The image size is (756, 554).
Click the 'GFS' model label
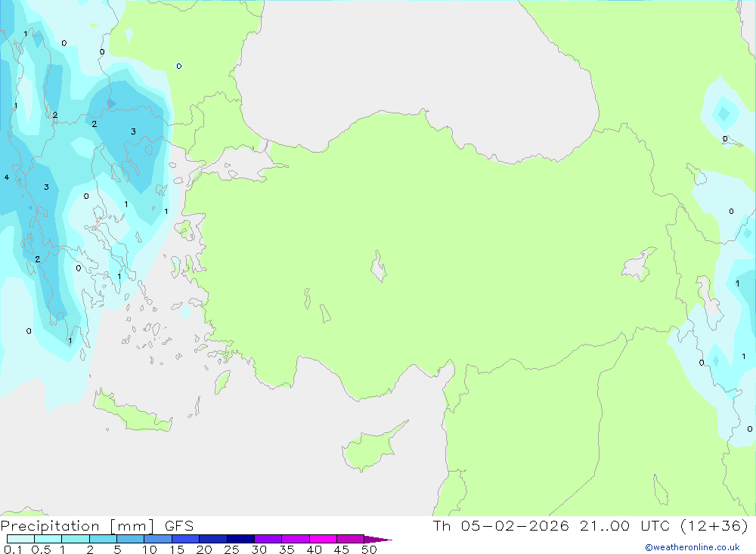pyautogui.click(x=179, y=526)
